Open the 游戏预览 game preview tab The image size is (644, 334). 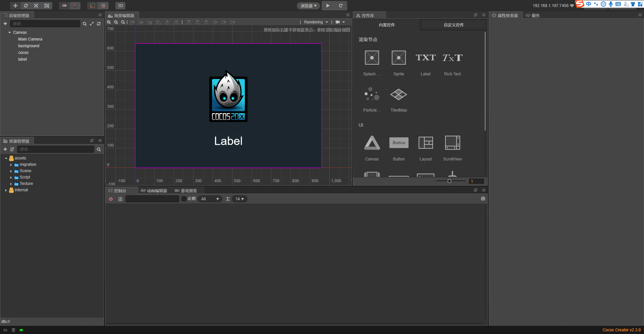coord(186,191)
